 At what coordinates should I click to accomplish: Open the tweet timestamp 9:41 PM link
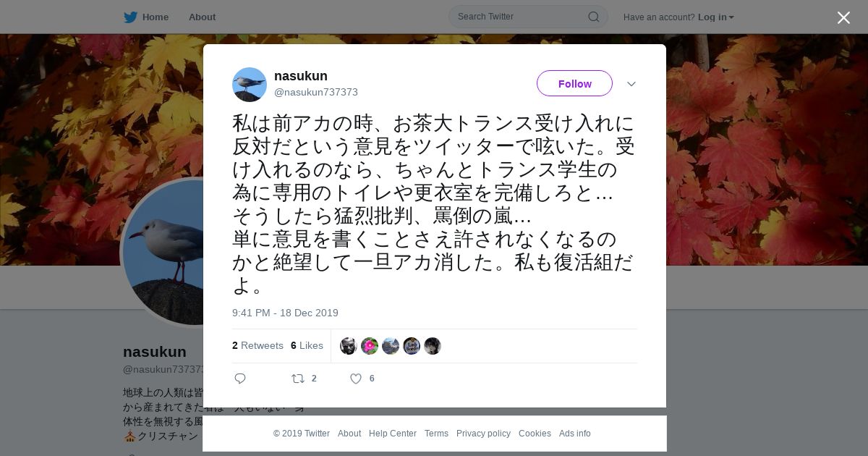pyautogui.click(x=285, y=313)
